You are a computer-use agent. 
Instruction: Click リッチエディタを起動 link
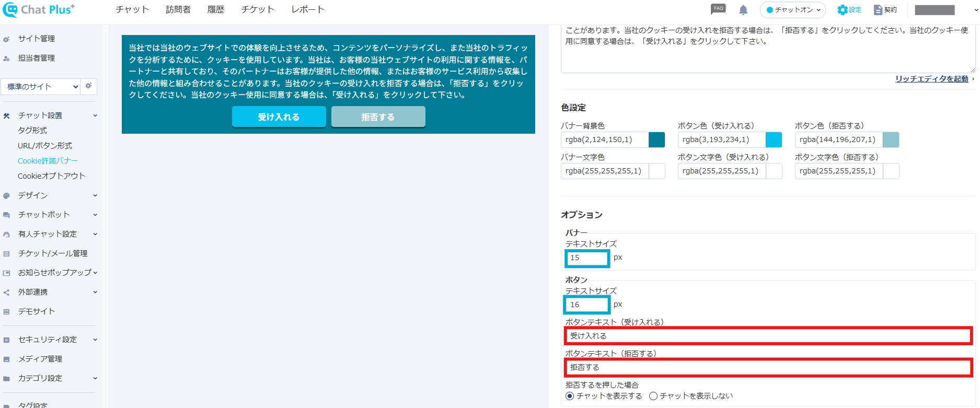coord(931,78)
